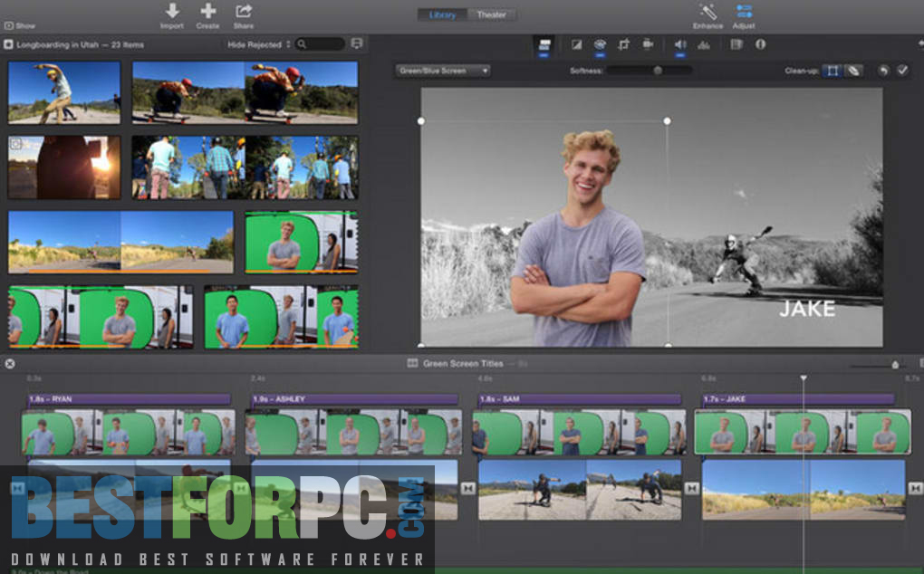
Task: Select the green screen clip under ASHLEY title
Action: click(x=353, y=433)
